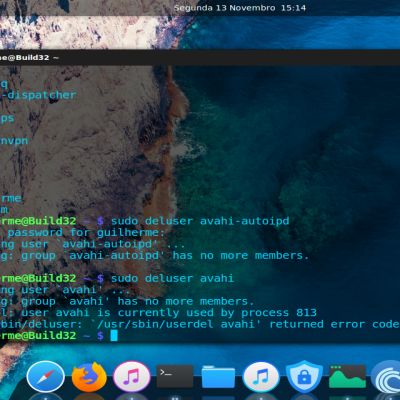
Task: Click 'user avahi is currently used by process 813'
Action: (x=169, y=313)
